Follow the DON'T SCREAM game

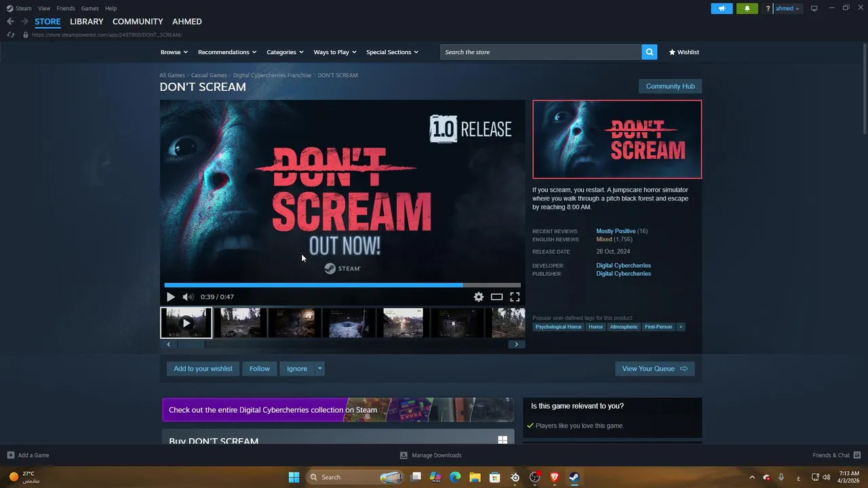pos(259,369)
